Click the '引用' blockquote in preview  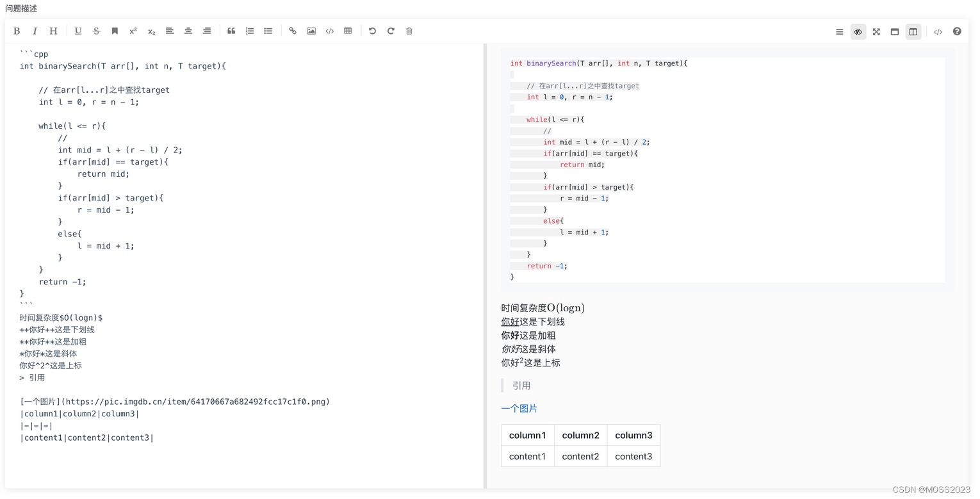click(521, 386)
